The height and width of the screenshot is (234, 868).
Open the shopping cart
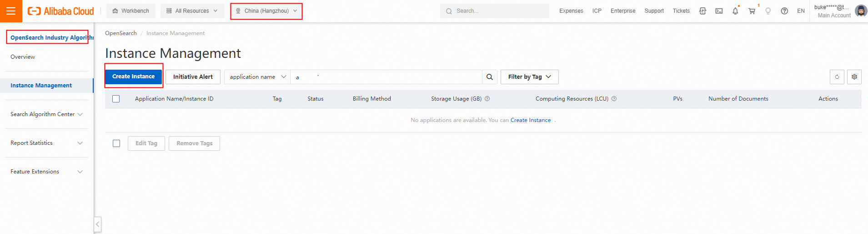[752, 11]
